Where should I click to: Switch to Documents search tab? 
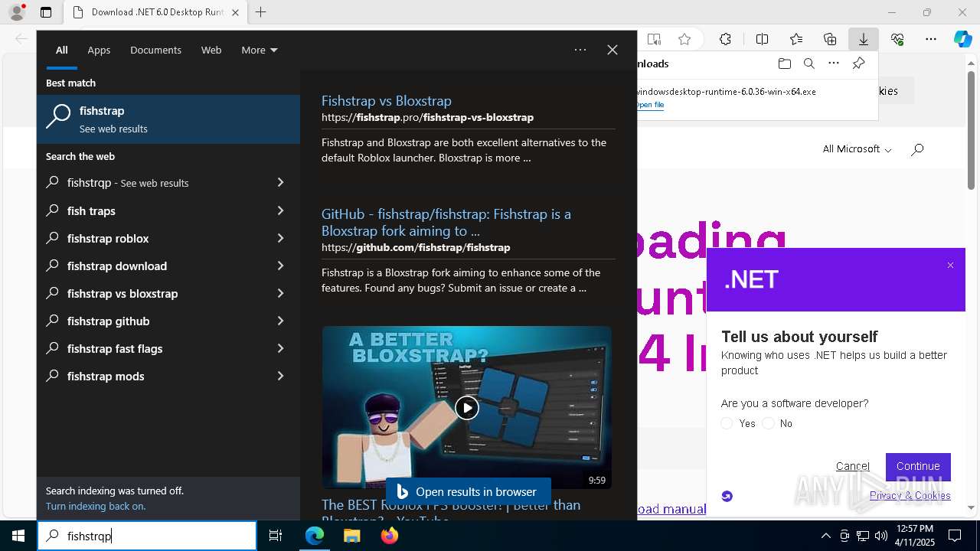pyautogui.click(x=155, y=50)
